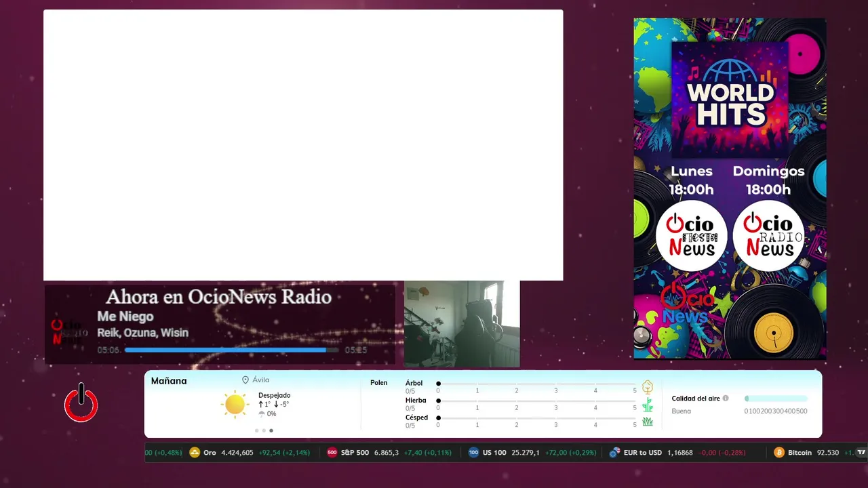Click the S&P 500 red ticker icon

pyautogui.click(x=332, y=453)
